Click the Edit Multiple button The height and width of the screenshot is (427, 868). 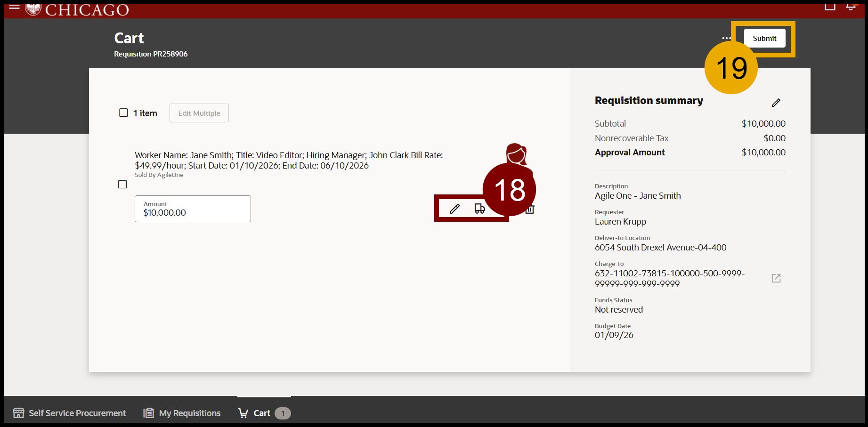tap(199, 113)
